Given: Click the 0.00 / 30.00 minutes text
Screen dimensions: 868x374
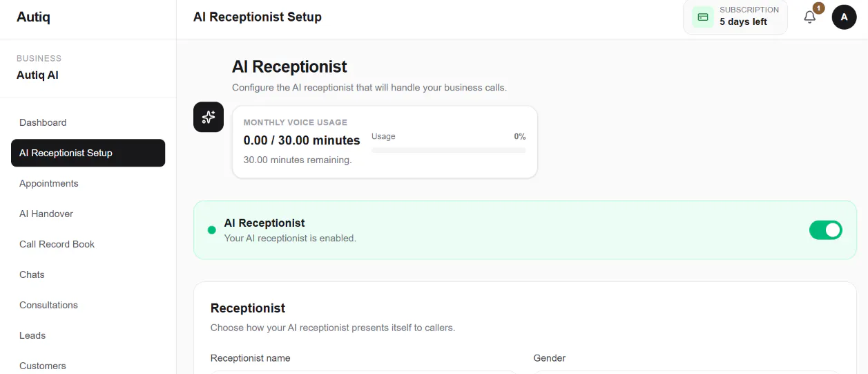Looking at the screenshot, I should (302, 140).
